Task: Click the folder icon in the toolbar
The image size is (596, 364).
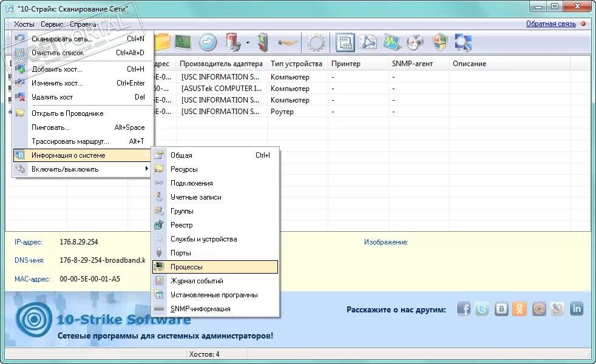Action: (x=162, y=42)
